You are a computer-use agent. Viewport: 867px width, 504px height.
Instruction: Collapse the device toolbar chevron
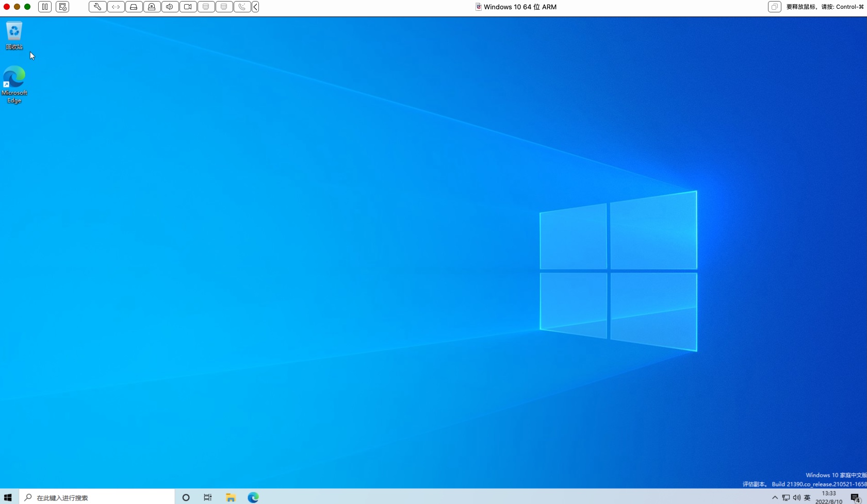pos(255,7)
